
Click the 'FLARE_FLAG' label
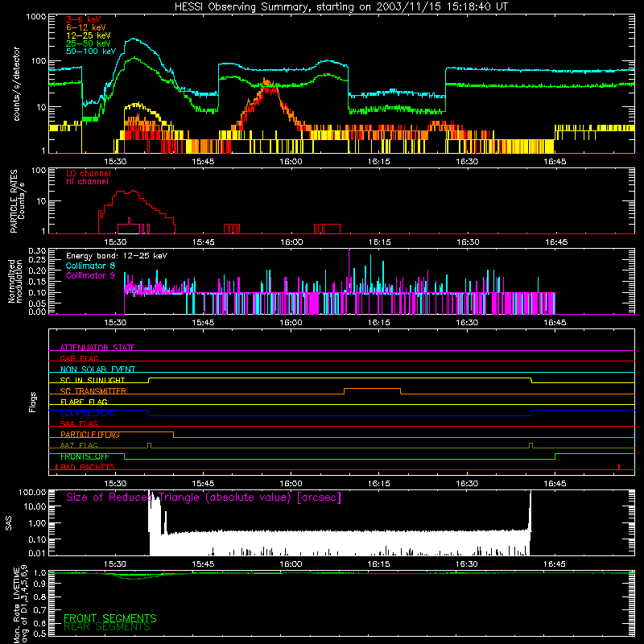click(84, 402)
